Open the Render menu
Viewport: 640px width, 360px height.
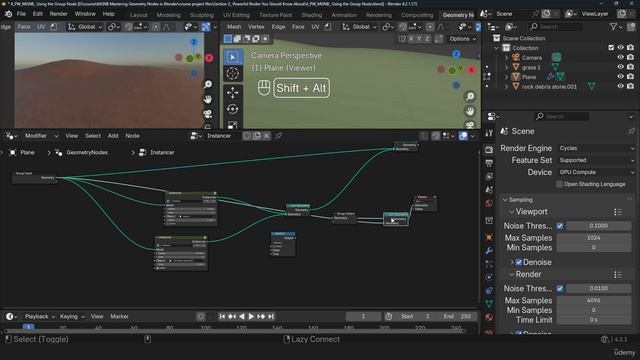(58, 14)
